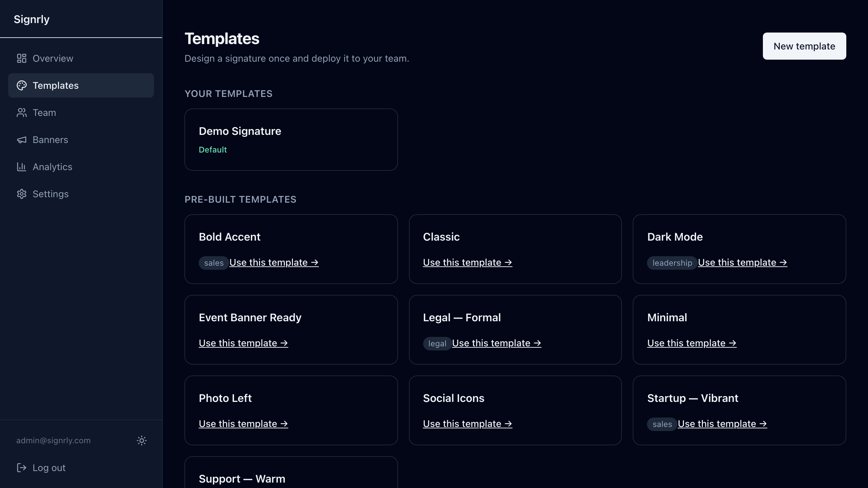Click the New template button
The image size is (868, 488).
[804, 46]
